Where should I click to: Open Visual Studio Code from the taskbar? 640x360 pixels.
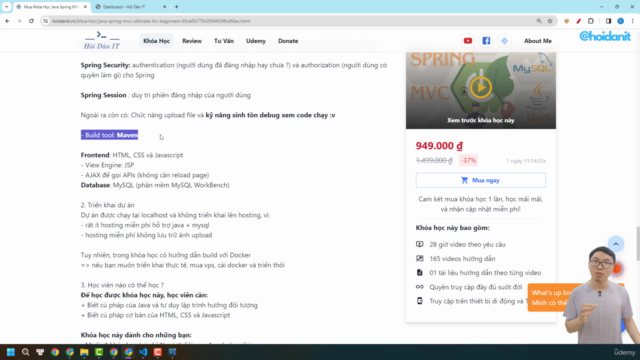click(x=143, y=352)
